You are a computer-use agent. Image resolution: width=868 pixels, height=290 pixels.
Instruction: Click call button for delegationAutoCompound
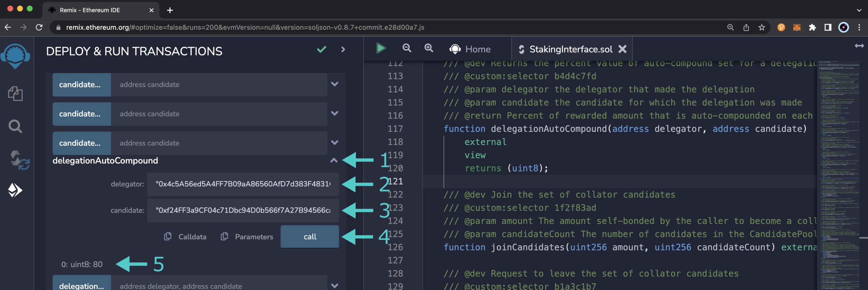coord(310,236)
